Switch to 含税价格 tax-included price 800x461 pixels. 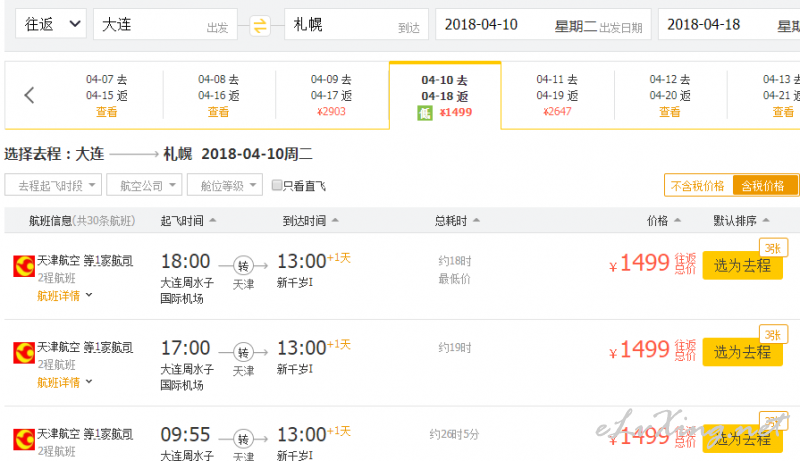tap(764, 186)
